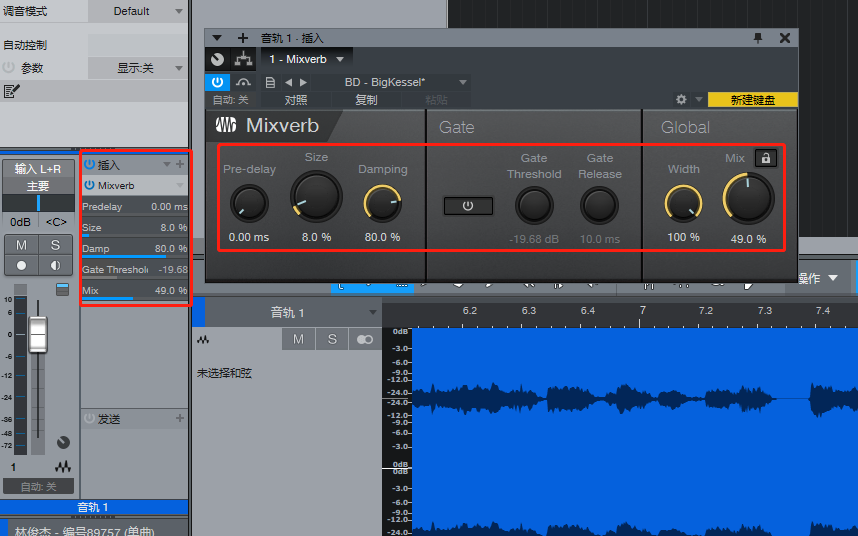Click the layers icon next to track S button
The height and width of the screenshot is (536, 858).
[365, 340]
